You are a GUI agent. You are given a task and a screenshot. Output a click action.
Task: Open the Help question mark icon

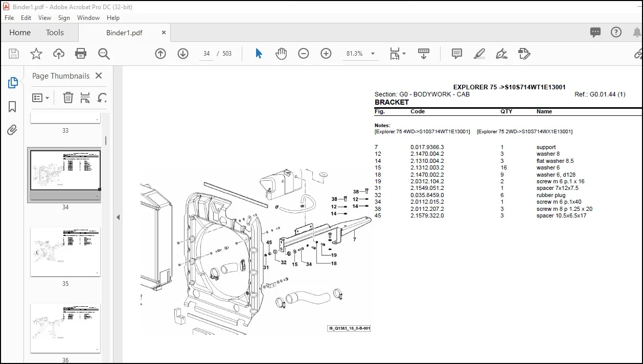tap(616, 32)
